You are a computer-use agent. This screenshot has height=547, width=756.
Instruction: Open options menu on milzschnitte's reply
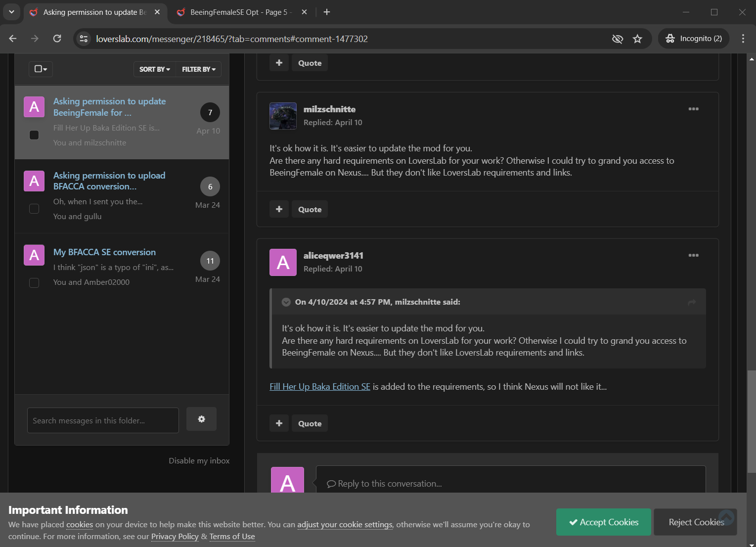click(x=693, y=109)
